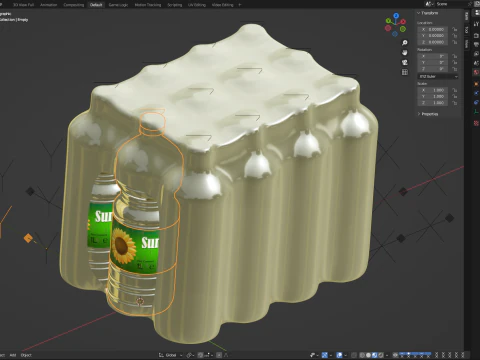Open the Object Data properties green icon
Screen dimensions: 480x360
coord(476,112)
